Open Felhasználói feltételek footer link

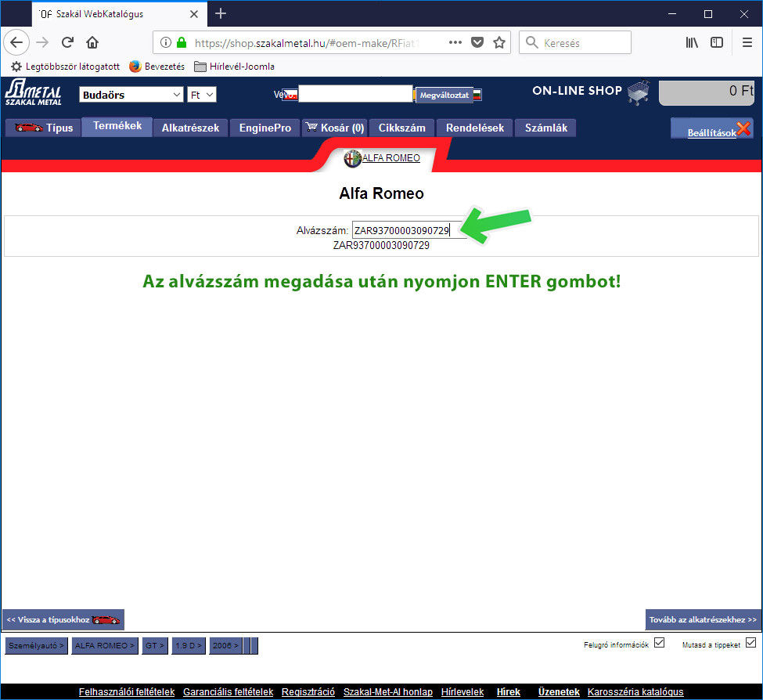pyautogui.click(x=127, y=691)
